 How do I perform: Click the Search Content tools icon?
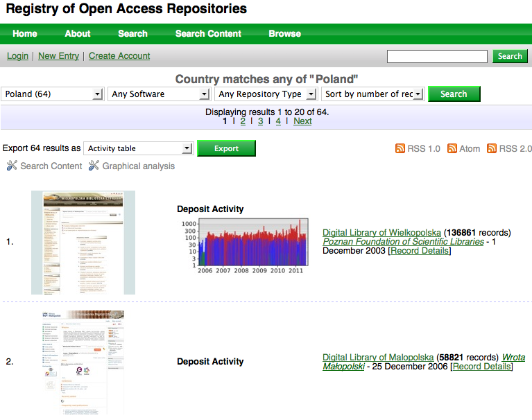(12, 166)
